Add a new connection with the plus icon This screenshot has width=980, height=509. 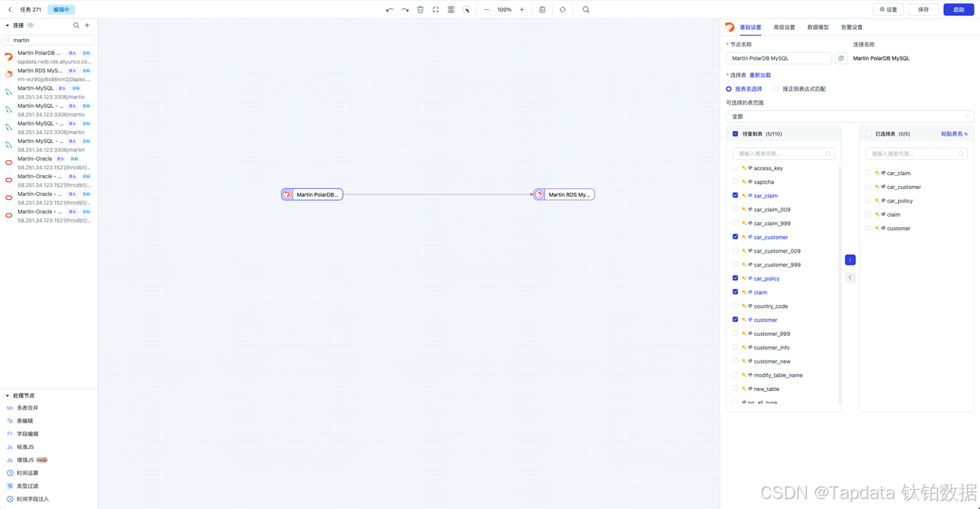(87, 25)
